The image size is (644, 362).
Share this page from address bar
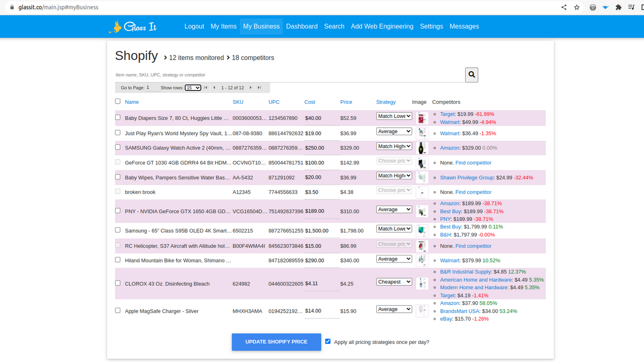pos(564,8)
